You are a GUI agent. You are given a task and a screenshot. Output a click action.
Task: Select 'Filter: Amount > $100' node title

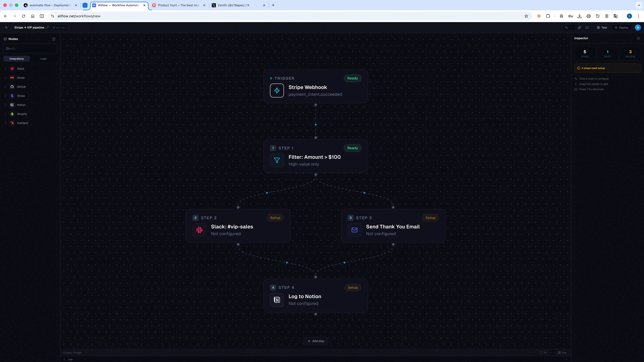click(314, 157)
